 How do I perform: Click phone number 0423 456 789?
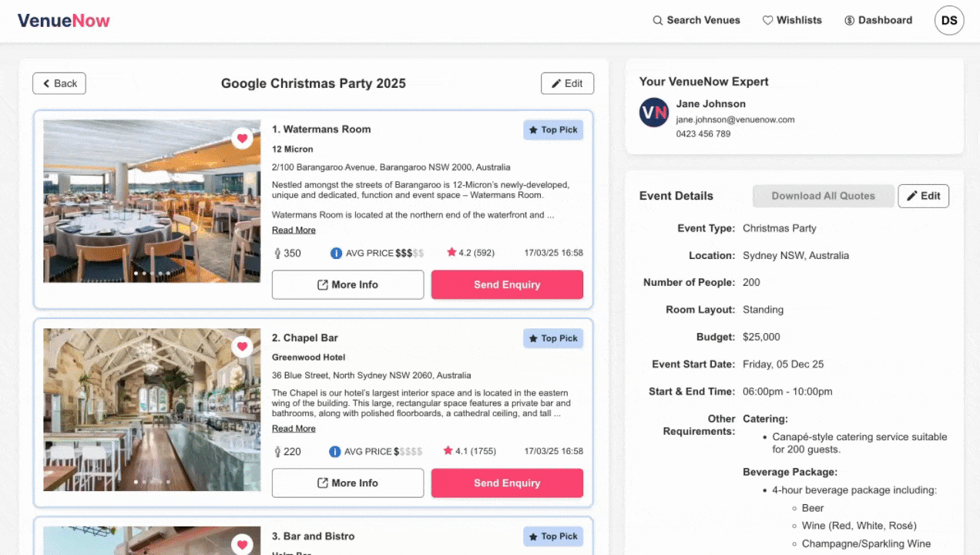click(703, 134)
